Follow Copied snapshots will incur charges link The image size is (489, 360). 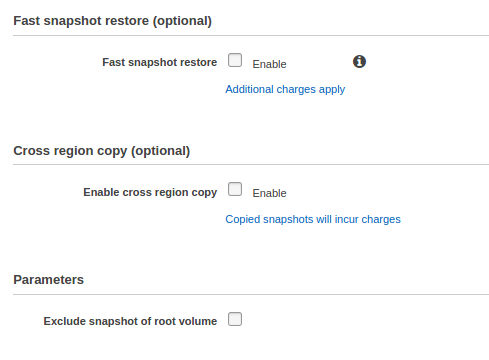tap(313, 219)
